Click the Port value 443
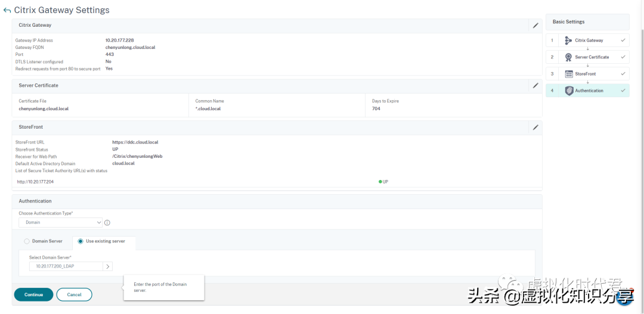 (x=110, y=54)
